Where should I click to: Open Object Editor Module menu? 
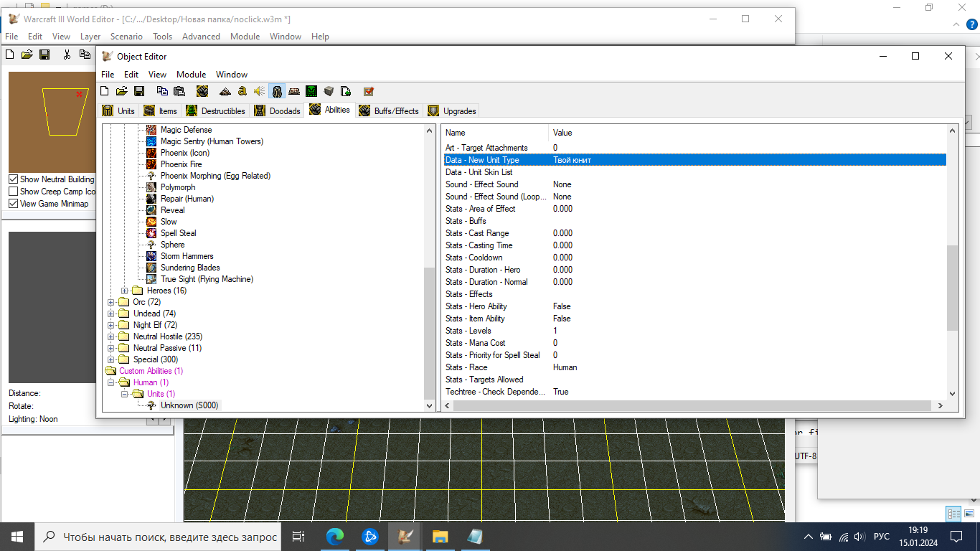(191, 74)
